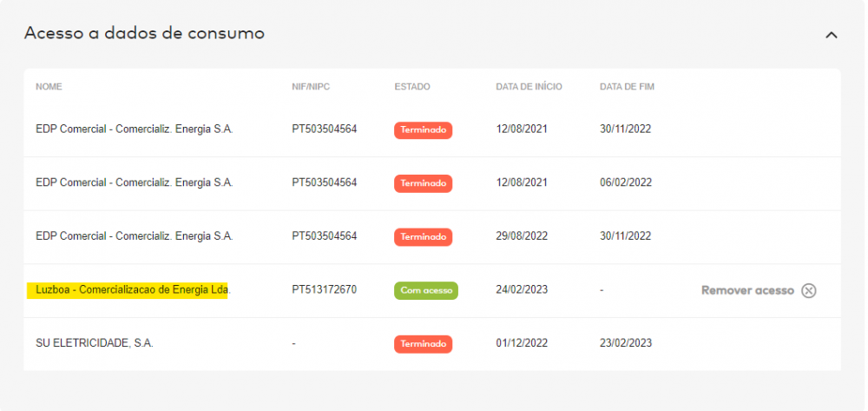Select the SU ELETRICIDADE, S.A. entry

(94, 343)
